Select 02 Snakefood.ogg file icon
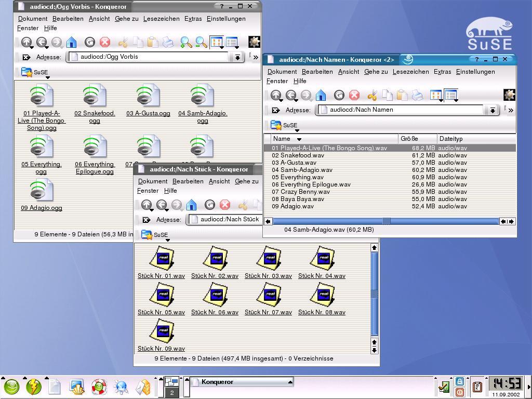This screenshot has height=399, width=532. tap(95, 96)
